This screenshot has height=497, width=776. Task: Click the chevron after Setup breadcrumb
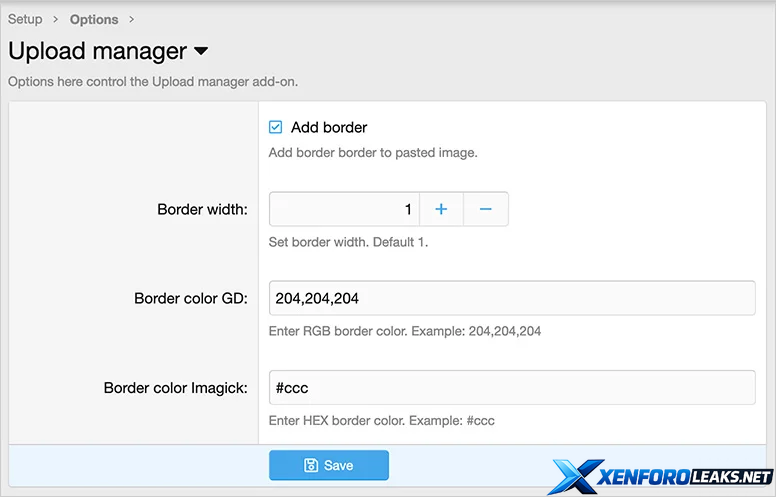[x=56, y=19]
